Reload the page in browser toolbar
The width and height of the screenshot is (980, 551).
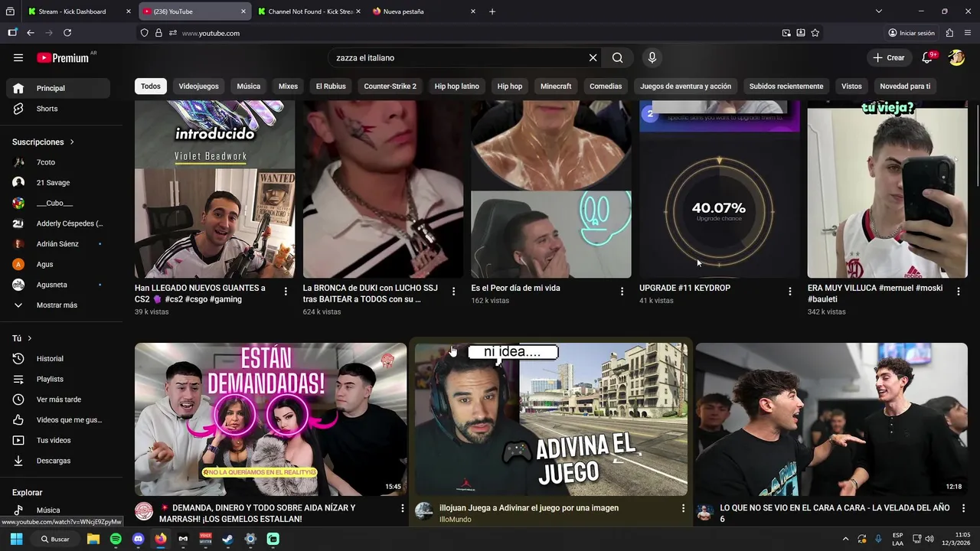(67, 33)
